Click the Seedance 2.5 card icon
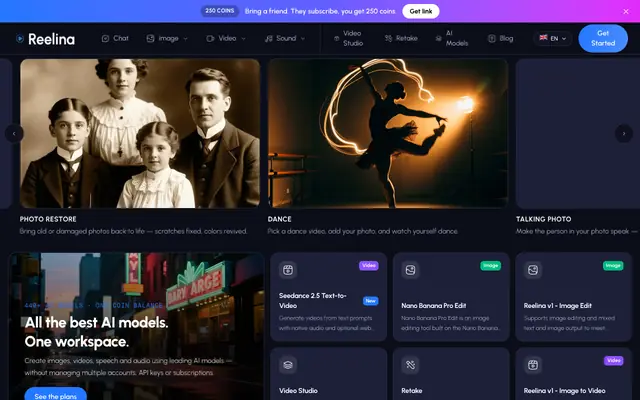 (x=288, y=270)
